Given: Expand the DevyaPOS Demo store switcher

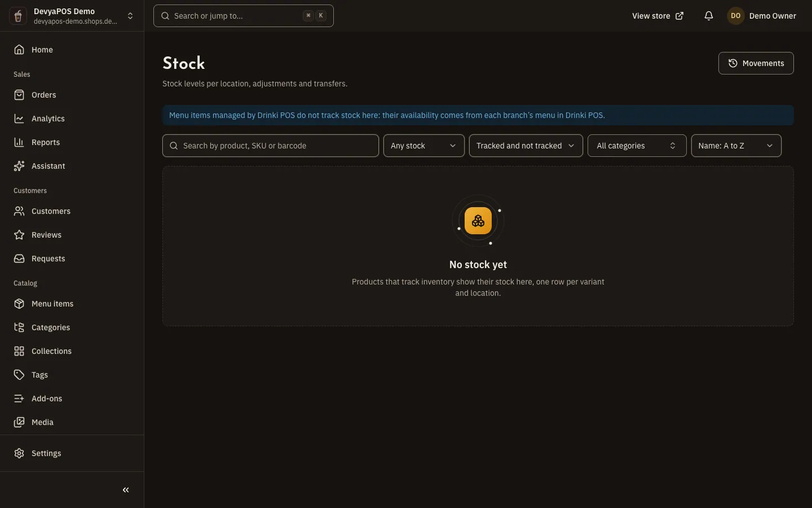Looking at the screenshot, I should 130,16.
